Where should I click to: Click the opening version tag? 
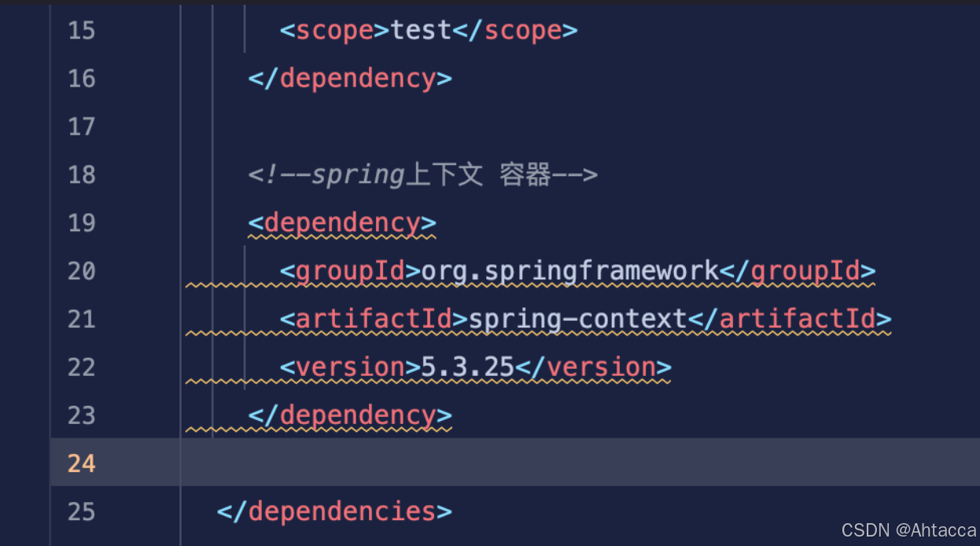[x=351, y=367]
